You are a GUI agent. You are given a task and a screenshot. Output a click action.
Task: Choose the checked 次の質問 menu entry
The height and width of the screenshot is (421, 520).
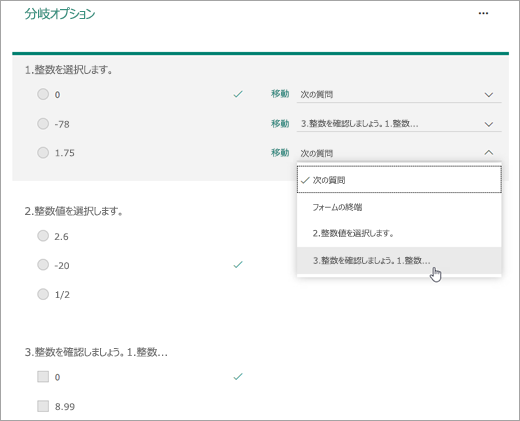tap(399, 180)
